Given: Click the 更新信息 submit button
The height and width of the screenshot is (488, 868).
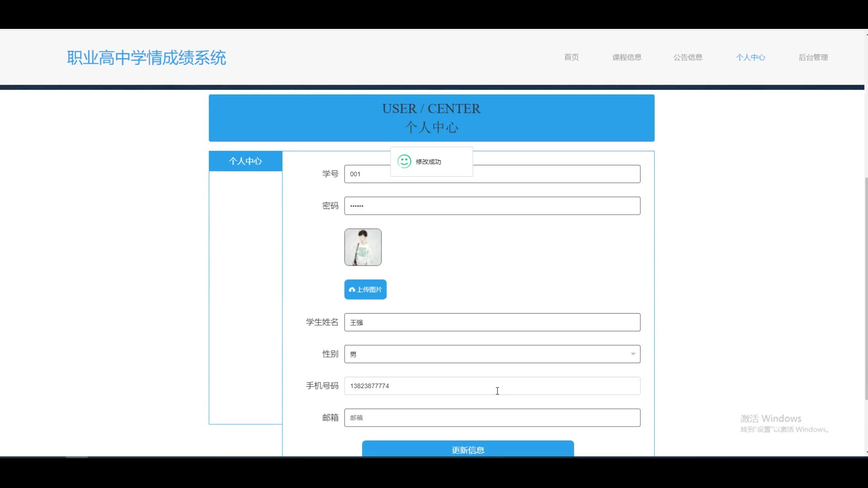Looking at the screenshot, I should coord(468,449).
